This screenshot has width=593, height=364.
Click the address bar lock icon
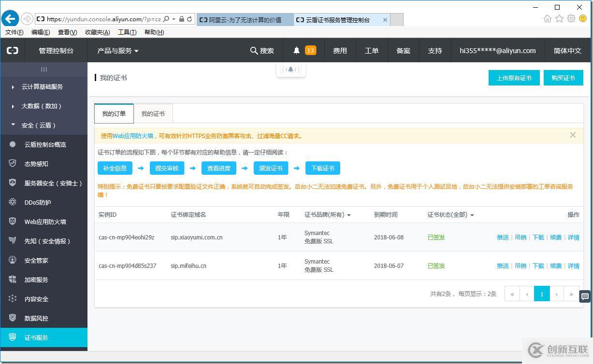coord(182,19)
